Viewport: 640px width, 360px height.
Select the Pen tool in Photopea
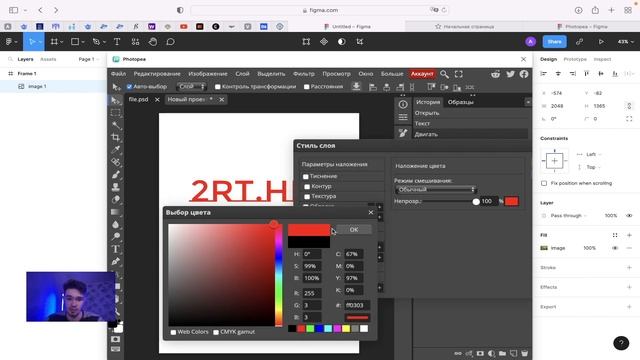[x=116, y=261]
